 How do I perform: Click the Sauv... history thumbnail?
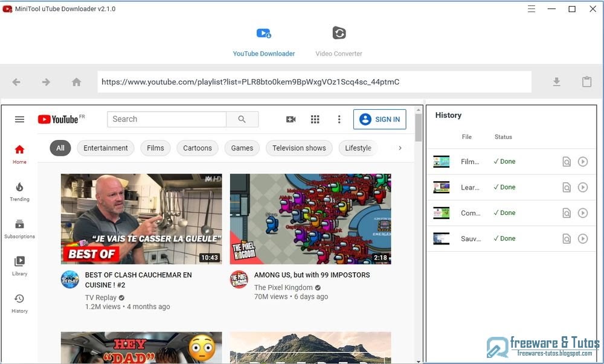point(442,238)
